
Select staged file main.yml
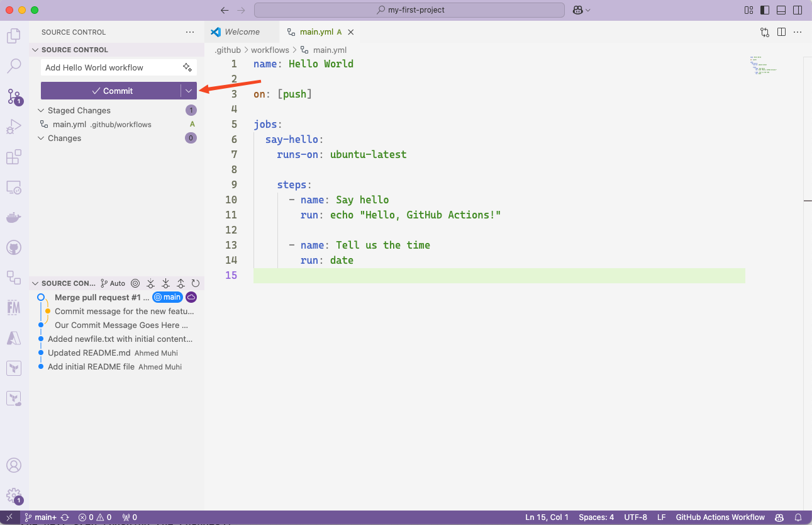(x=116, y=124)
